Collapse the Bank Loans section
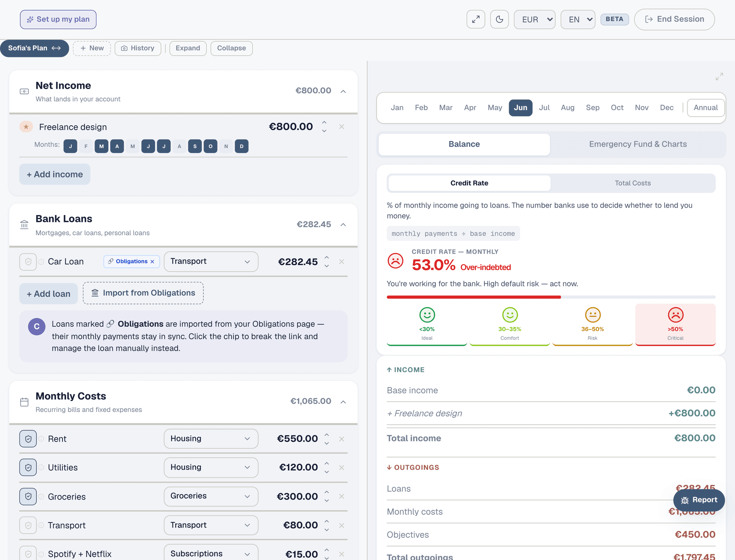This screenshot has height=560, width=735. point(343,225)
